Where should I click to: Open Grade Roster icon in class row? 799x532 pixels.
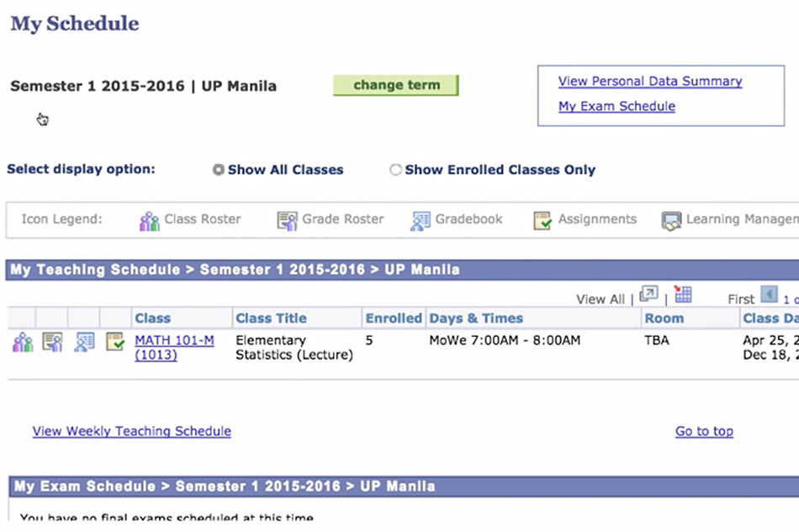[x=52, y=342]
